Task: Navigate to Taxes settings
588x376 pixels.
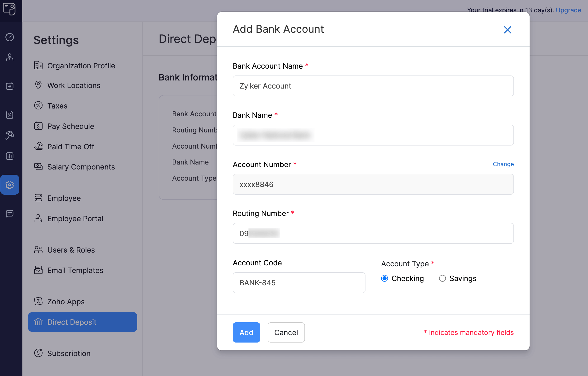Action: point(57,105)
